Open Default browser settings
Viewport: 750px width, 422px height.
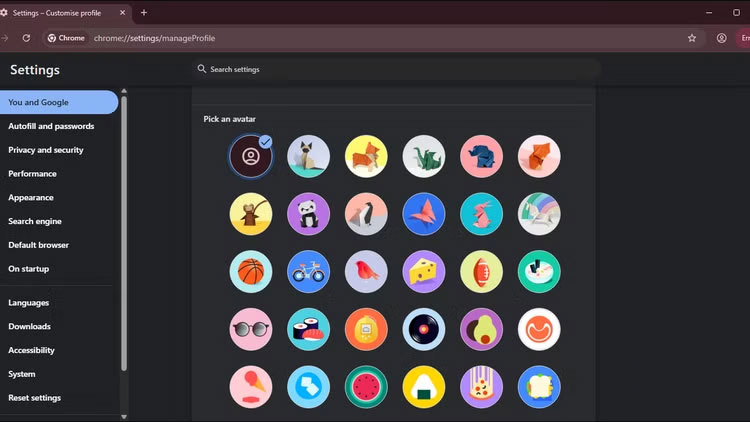point(39,245)
